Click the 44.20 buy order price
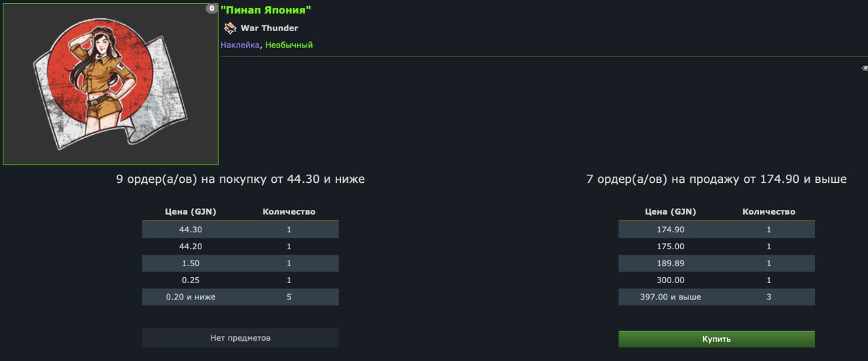This screenshot has height=361, width=868. pos(191,247)
